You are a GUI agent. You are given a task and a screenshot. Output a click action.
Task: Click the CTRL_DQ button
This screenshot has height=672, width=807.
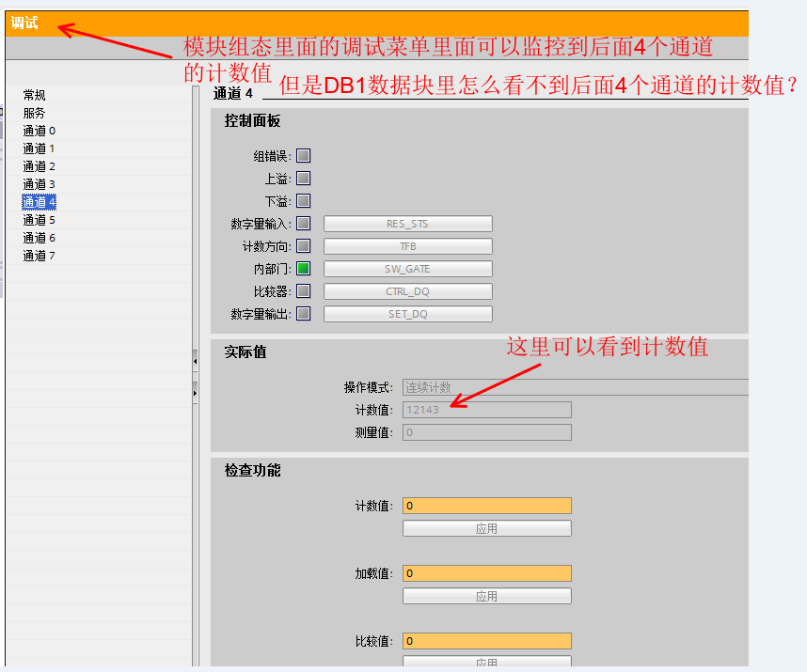coord(407,291)
